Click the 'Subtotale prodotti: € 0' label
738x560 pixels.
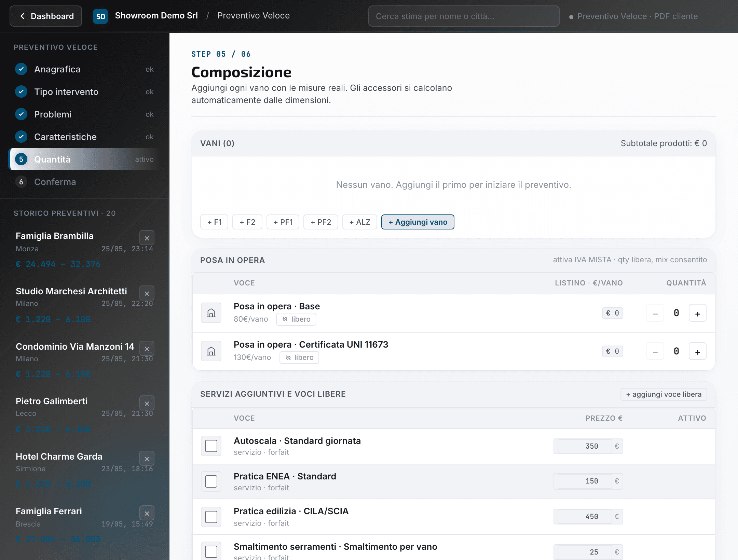click(664, 143)
